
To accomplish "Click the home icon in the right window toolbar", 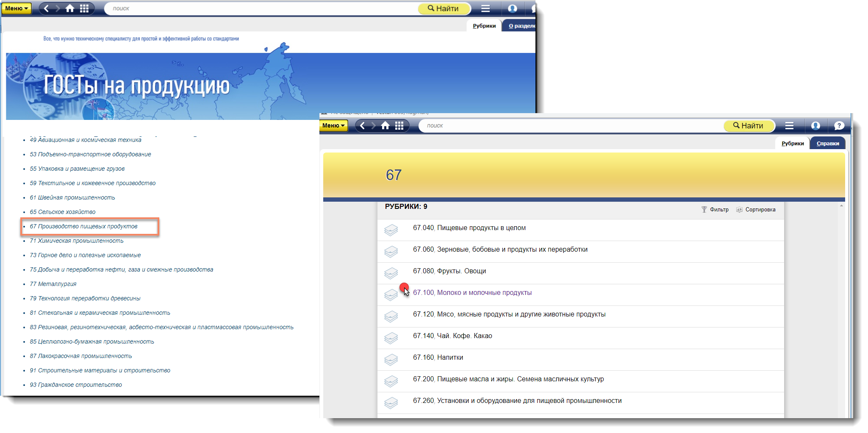I will pos(385,126).
